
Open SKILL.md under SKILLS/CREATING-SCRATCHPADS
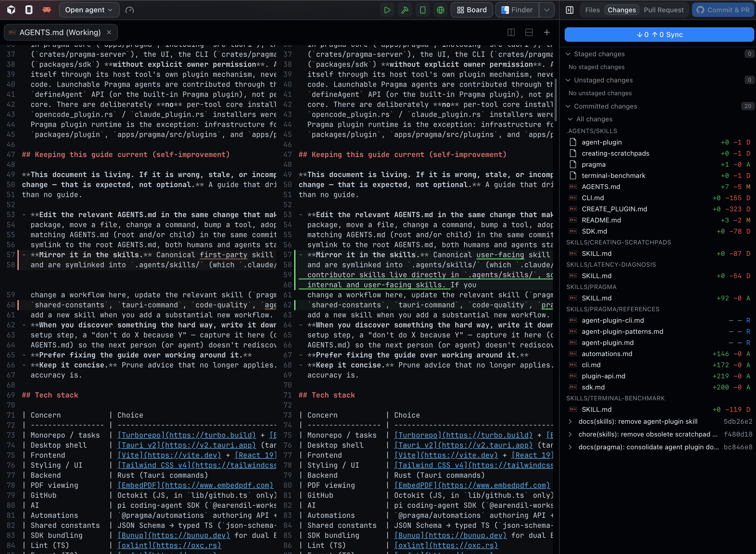point(659,254)
